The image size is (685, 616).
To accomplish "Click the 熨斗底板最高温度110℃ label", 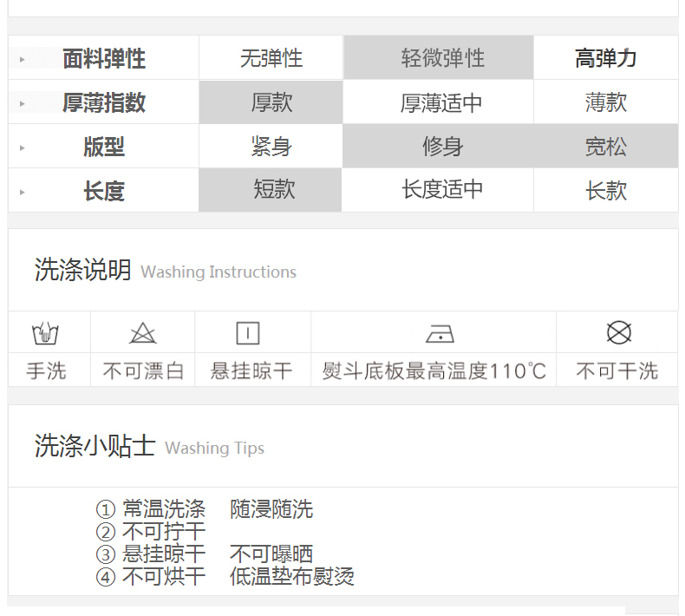I will pyautogui.click(x=434, y=370).
